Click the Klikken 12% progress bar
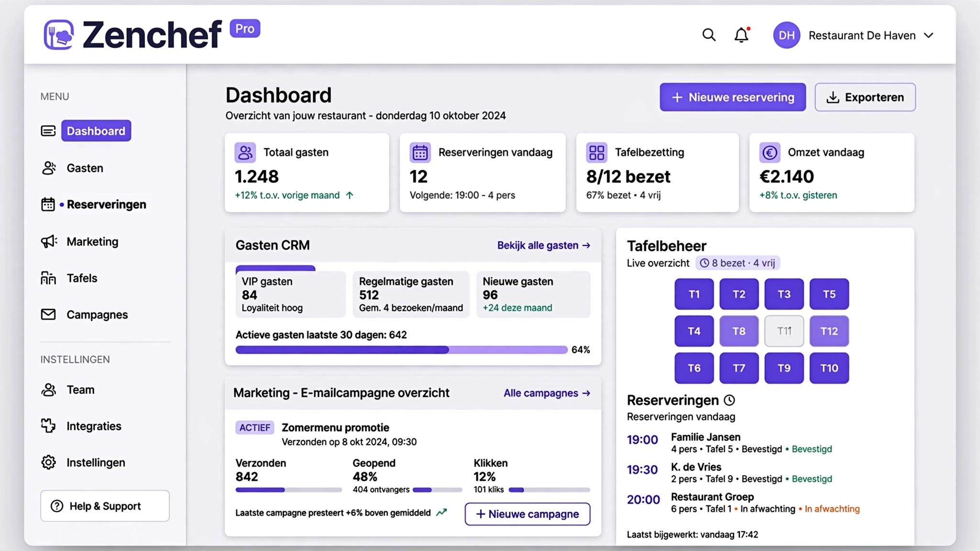980x551 pixels. [549, 490]
